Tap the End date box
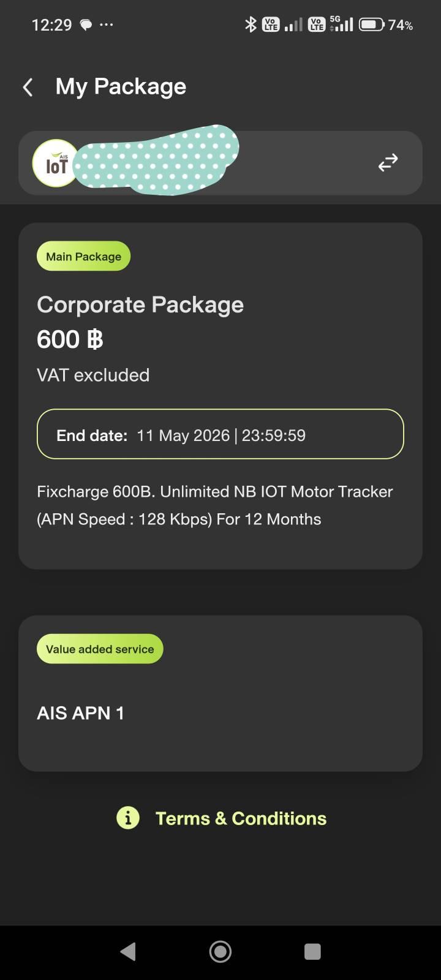The width and height of the screenshot is (441, 980). [221, 434]
